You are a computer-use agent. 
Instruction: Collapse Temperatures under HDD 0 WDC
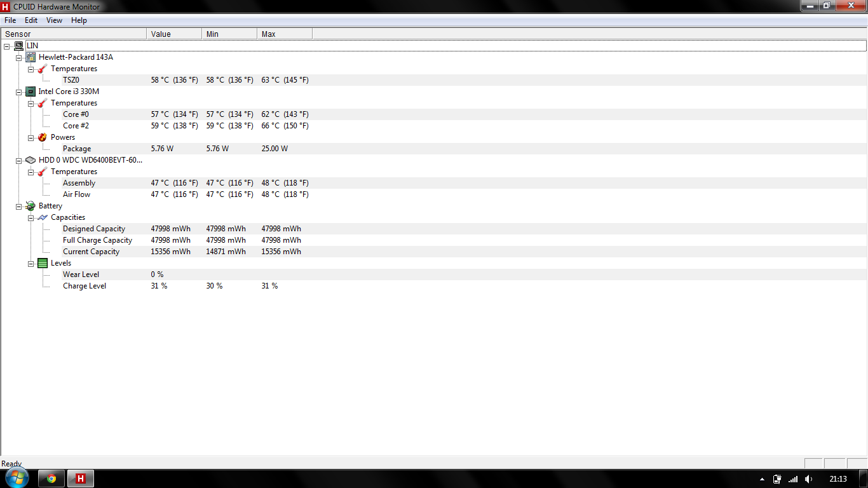(31, 172)
